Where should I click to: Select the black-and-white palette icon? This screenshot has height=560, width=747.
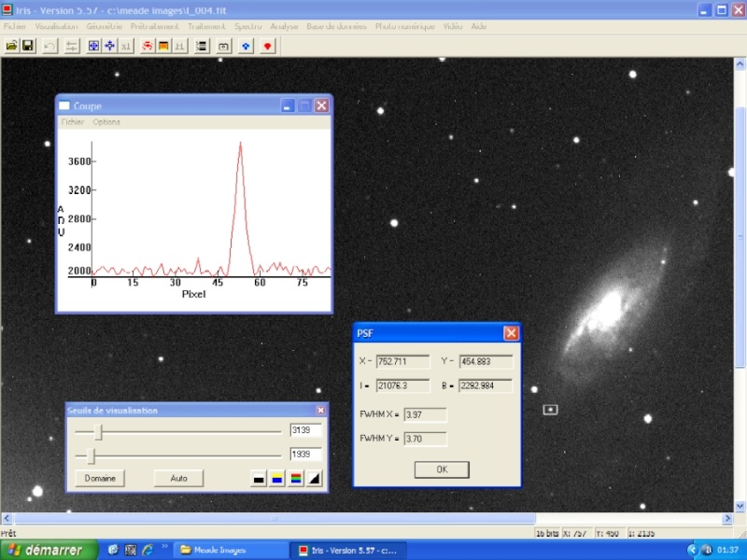pyautogui.click(x=259, y=479)
